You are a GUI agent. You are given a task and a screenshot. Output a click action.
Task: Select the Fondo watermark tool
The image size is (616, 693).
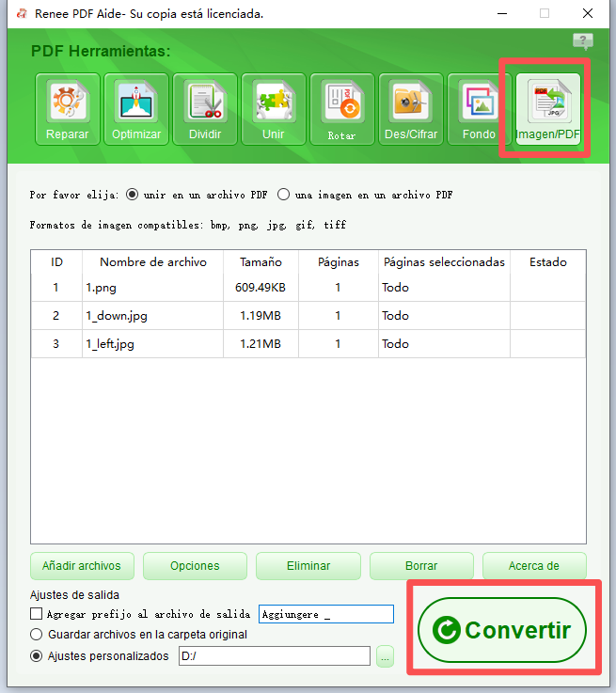pyautogui.click(x=479, y=109)
